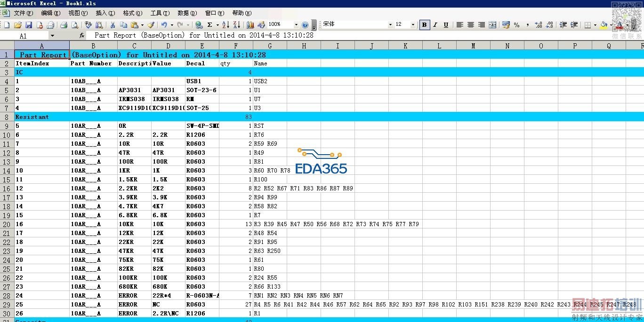
Task: Create a new blank workbook
Action: tap(7, 24)
